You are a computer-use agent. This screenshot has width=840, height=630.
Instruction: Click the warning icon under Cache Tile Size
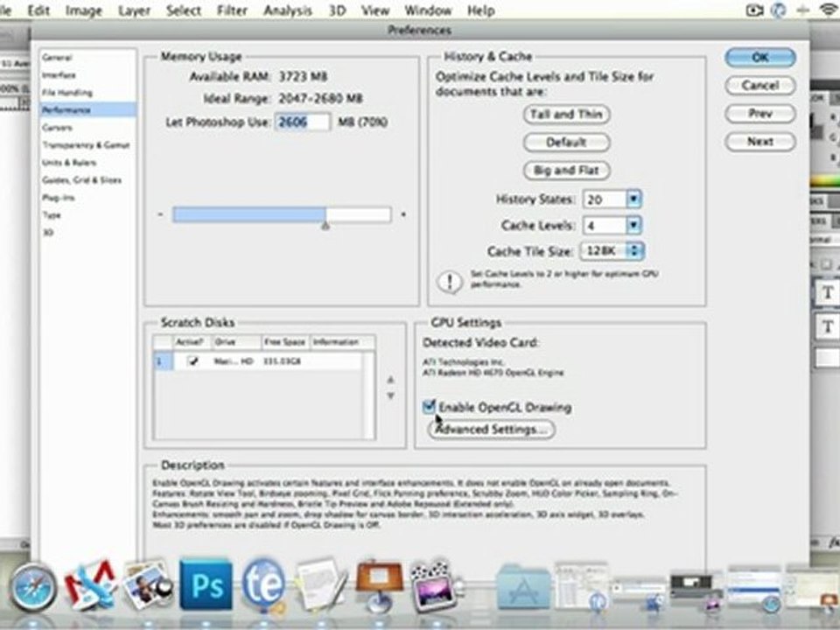(450, 282)
